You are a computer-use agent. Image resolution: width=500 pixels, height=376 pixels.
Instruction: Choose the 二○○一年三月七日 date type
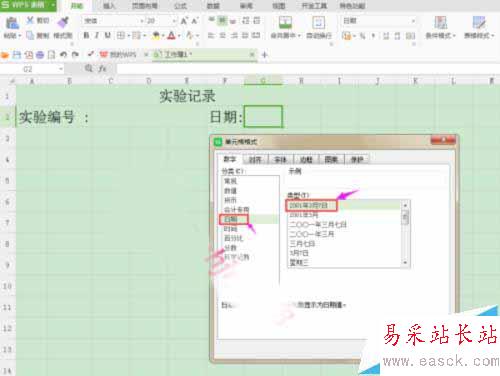(x=318, y=224)
